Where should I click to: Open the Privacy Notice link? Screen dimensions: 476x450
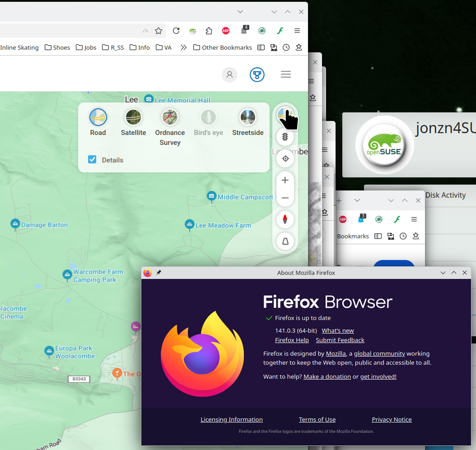pyautogui.click(x=392, y=419)
